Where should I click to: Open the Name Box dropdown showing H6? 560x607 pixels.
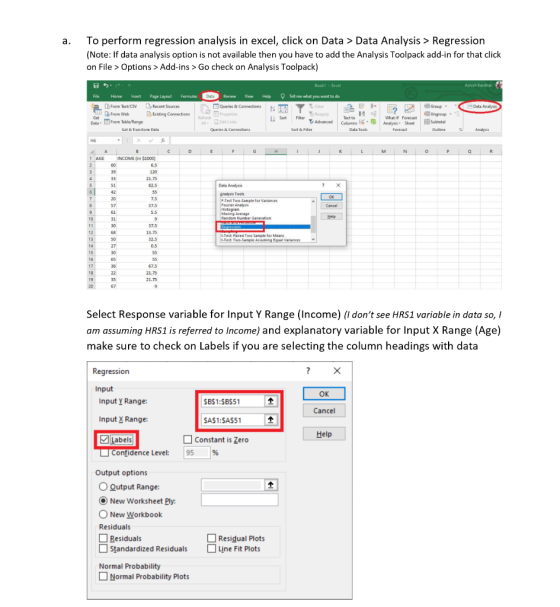(x=119, y=140)
